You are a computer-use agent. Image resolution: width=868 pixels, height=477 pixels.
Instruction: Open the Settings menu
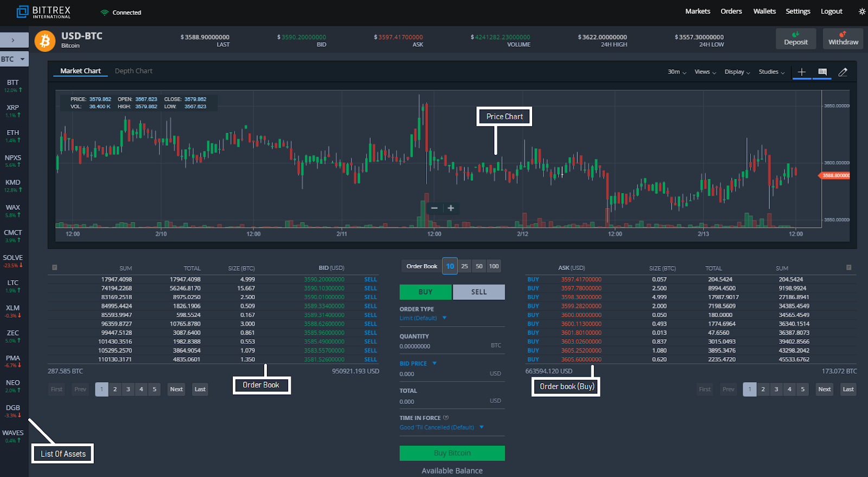coord(798,11)
